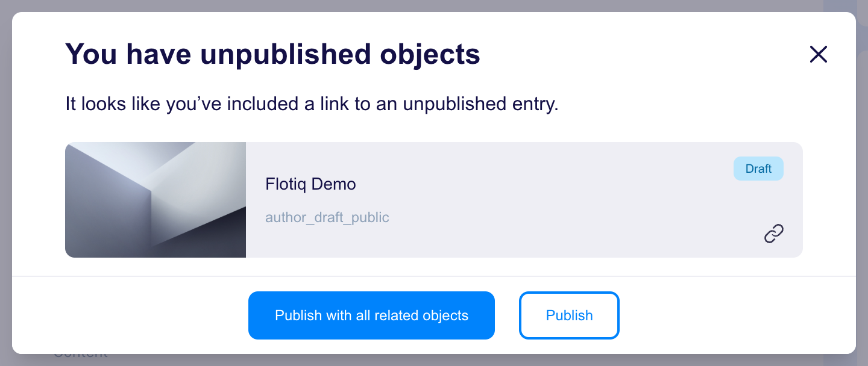Close the unpublished objects dialog
Viewport: 868px width, 366px height.
pyautogui.click(x=818, y=55)
